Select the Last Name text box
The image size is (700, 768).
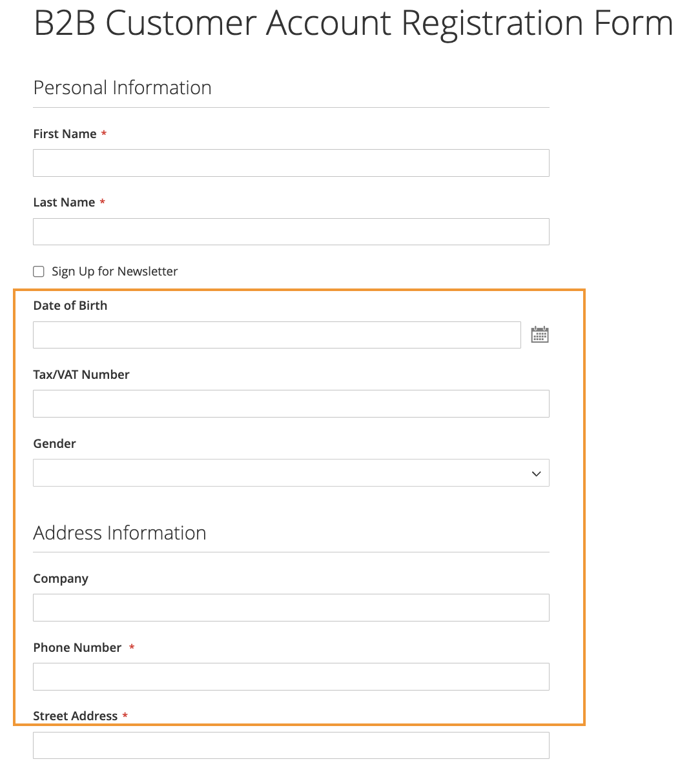tap(291, 231)
